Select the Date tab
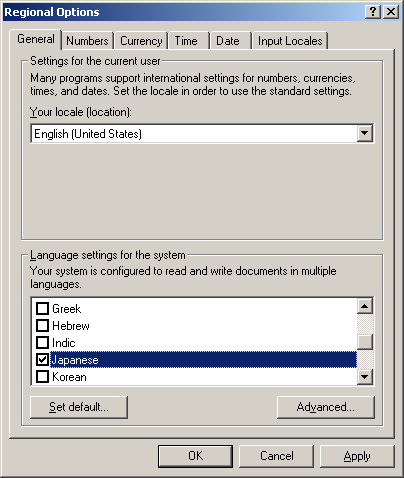The height and width of the screenshot is (478, 404). click(x=230, y=41)
